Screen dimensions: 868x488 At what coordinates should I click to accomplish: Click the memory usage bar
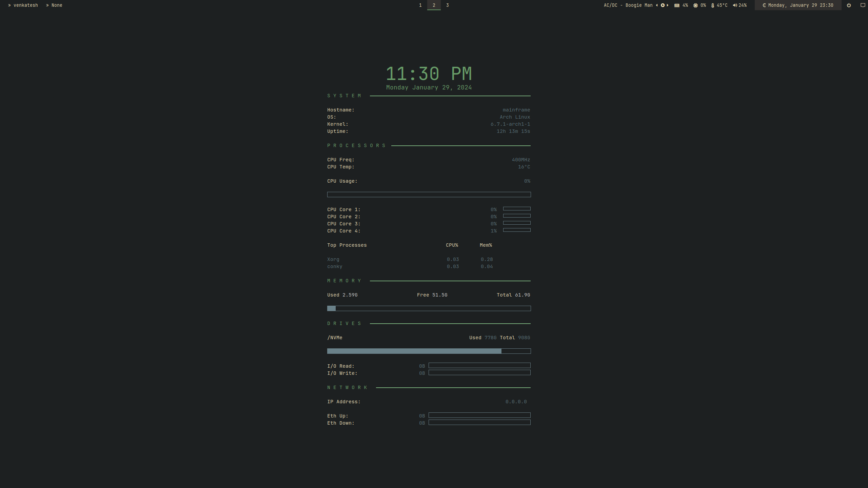(429, 308)
